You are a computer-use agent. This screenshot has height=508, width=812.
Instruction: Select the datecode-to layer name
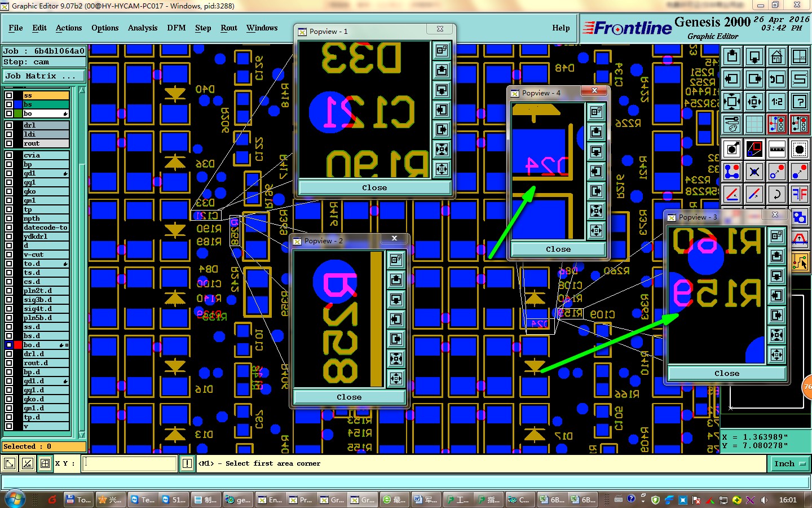[45, 227]
